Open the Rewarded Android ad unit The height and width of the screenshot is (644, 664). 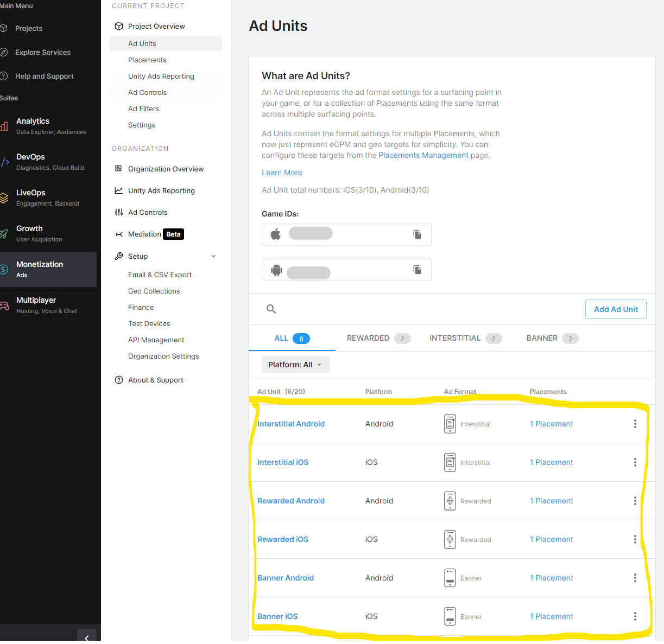click(x=291, y=501)
